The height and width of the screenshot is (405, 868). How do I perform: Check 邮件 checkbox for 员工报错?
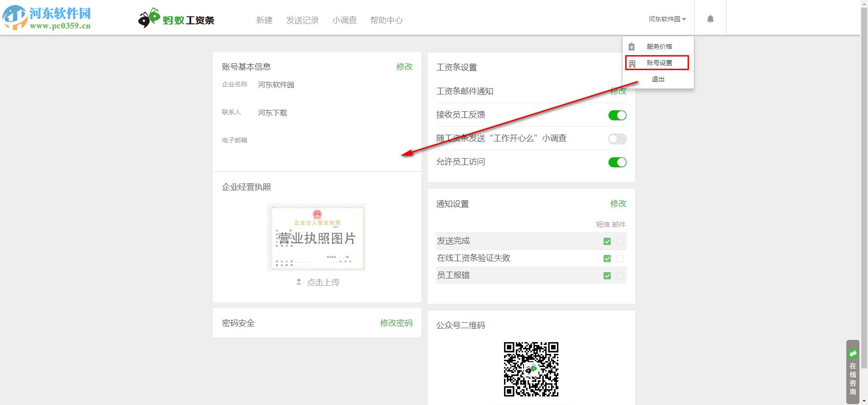pos(620,276)
